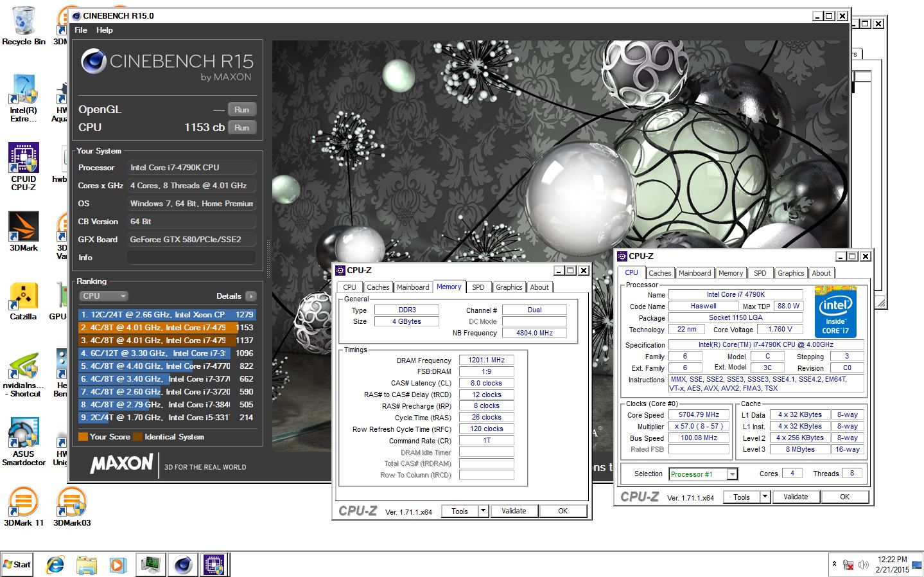Image resolution: width=924 pixels, height=577 pixels.
Task: Click OK in CPU-Z memory window
Action: [x=562, y=511]
